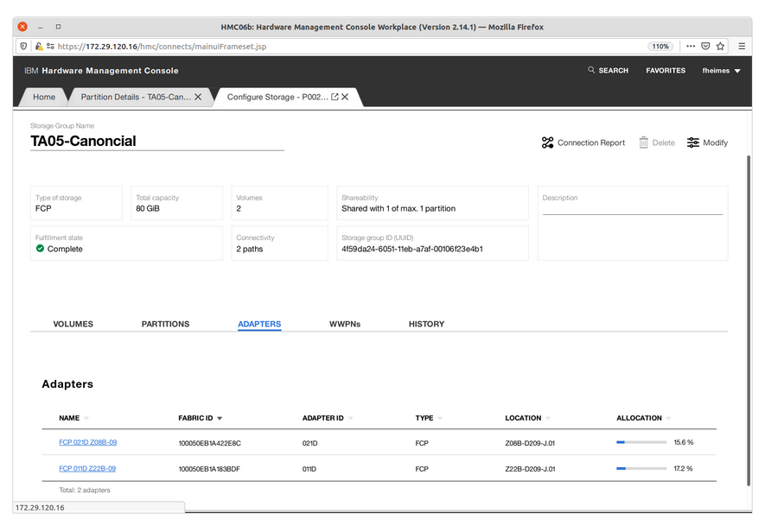771x532 pixels.
Task: Pop out the Configure Storage tab
Action: (x=335, y=98)
